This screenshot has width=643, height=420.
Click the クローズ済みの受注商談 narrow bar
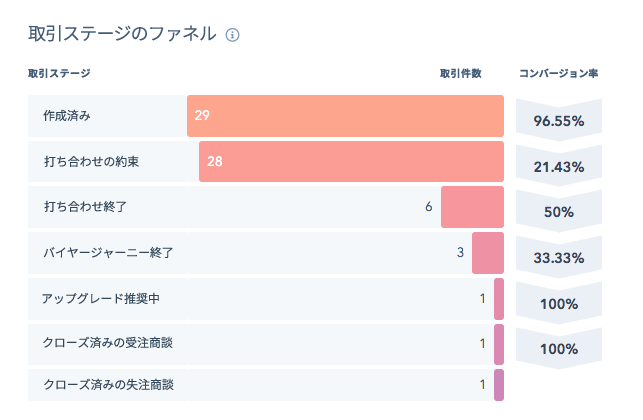[x=498, y=344]
